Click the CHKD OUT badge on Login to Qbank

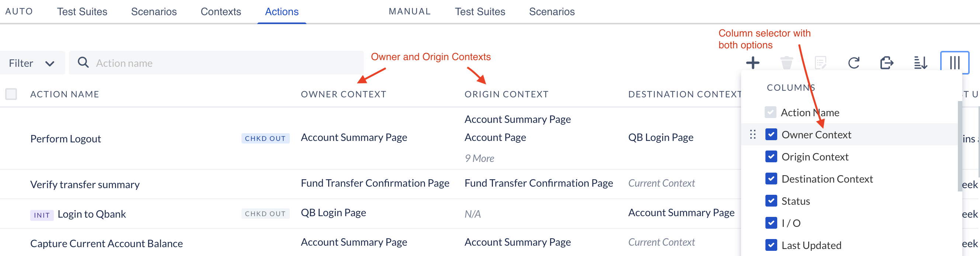point(265,214)
